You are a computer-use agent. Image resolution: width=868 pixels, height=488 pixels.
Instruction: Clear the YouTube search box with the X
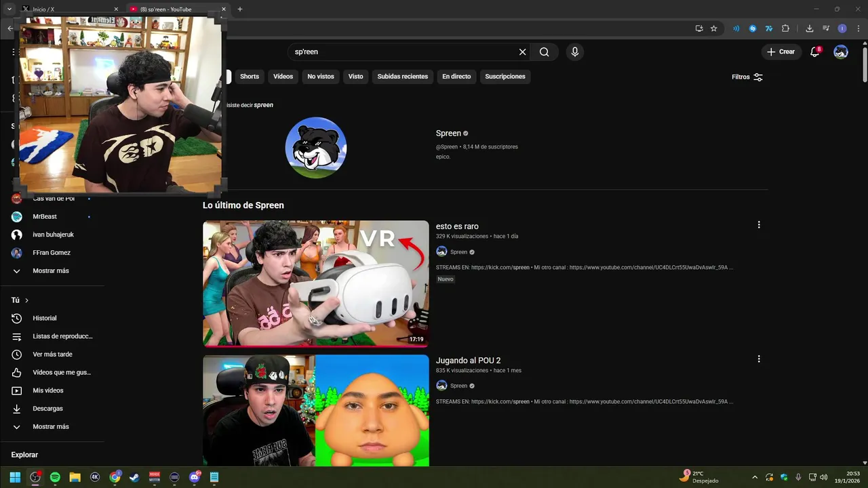click(x=522, y=52)
